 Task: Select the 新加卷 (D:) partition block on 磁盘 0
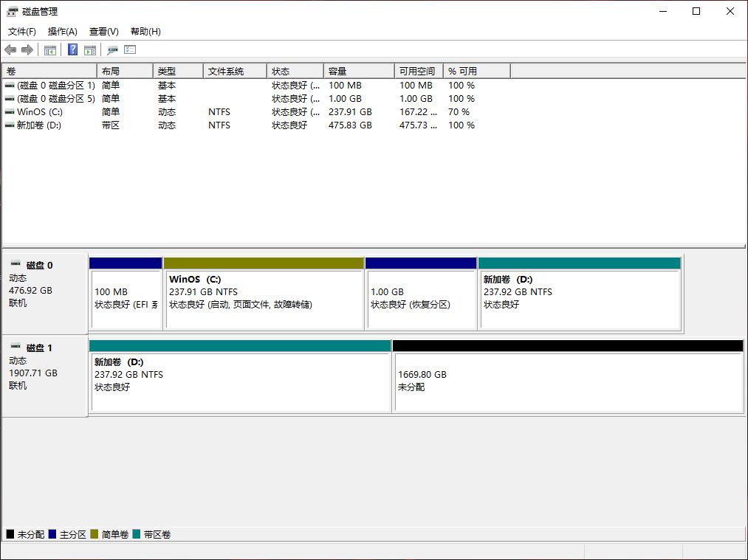pyautogui.click(x=580, y=294)
